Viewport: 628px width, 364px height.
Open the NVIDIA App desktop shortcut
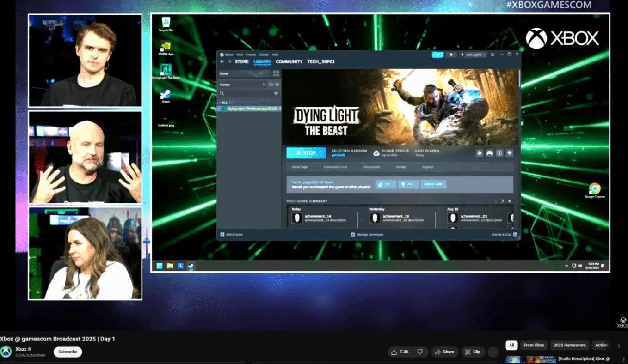point(166,48)
